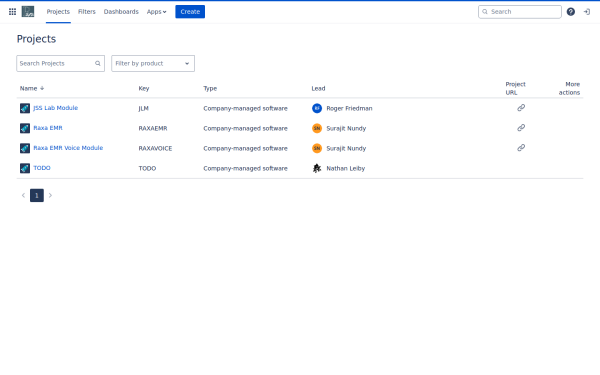Click the JLM project key
The width and height of the screenshot is (600, 375).
click(x=143, y=108)
